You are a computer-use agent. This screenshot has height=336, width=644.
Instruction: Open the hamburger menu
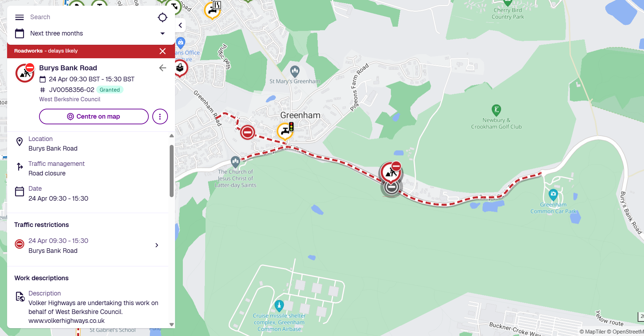pyautogui.click(x=20, y=17)
